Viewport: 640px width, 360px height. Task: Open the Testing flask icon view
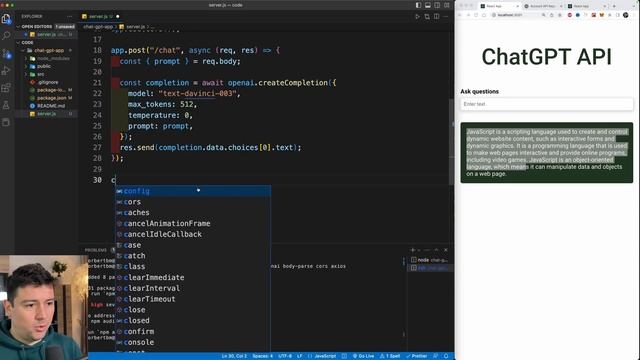(6, 105)
